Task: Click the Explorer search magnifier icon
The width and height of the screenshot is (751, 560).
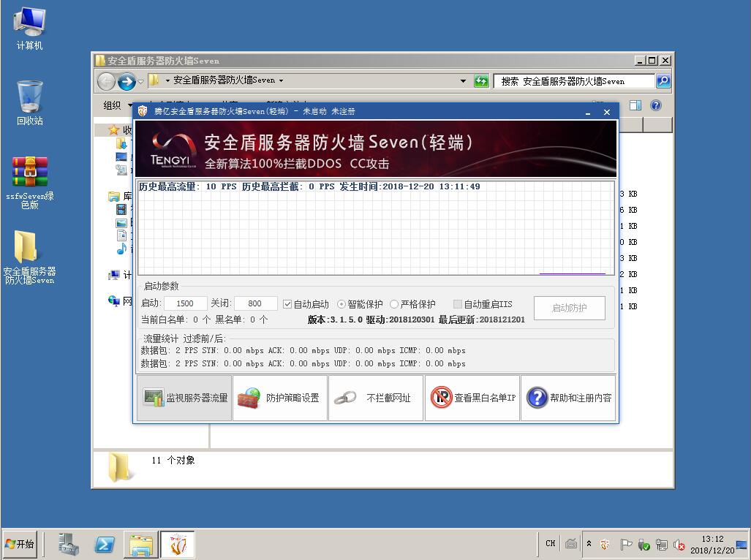Action: 663,81
